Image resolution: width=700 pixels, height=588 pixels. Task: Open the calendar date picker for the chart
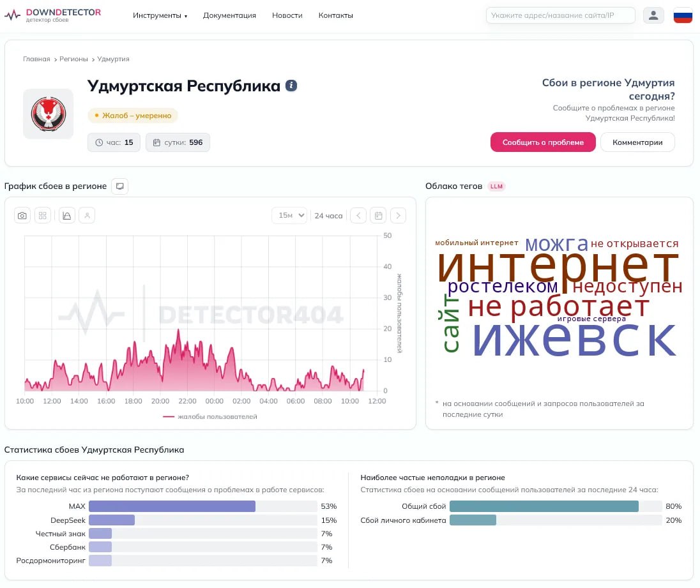379,216
